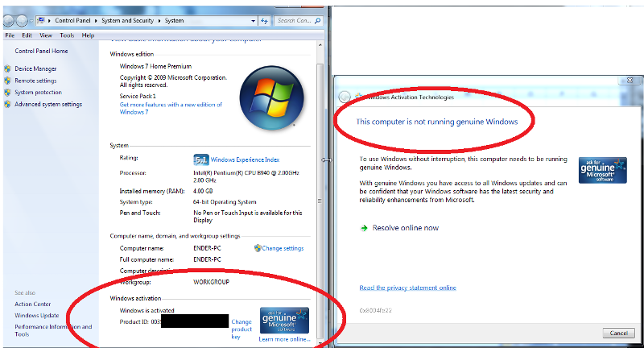
Task: Open the Tools menu
Action: (x=67, y=35)
